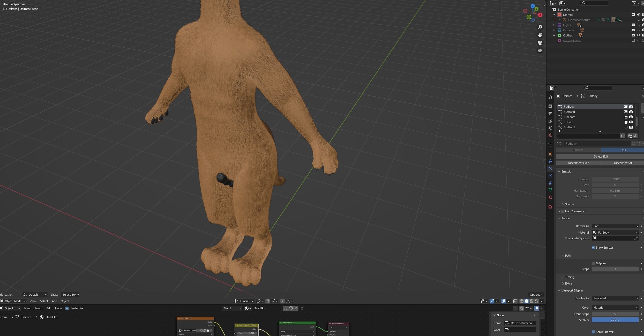Image resolution: width=644 pixels, height=336 pixels.
Task: Open the viewport Options popover
Action: click(x=536, y=295)
